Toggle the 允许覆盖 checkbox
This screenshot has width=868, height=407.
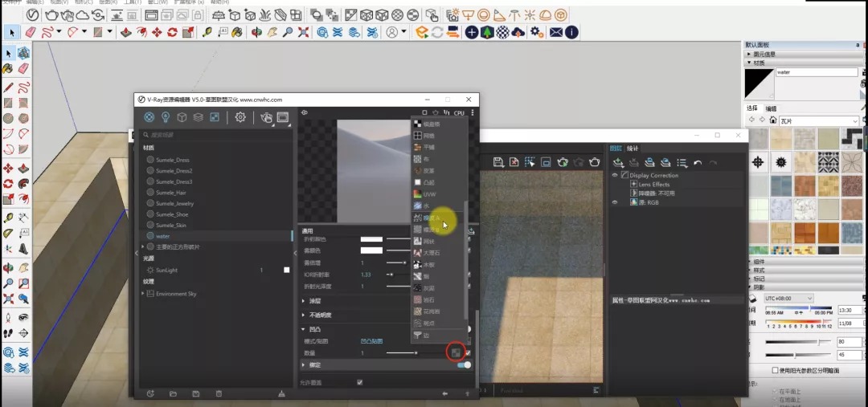click(360, 382)
